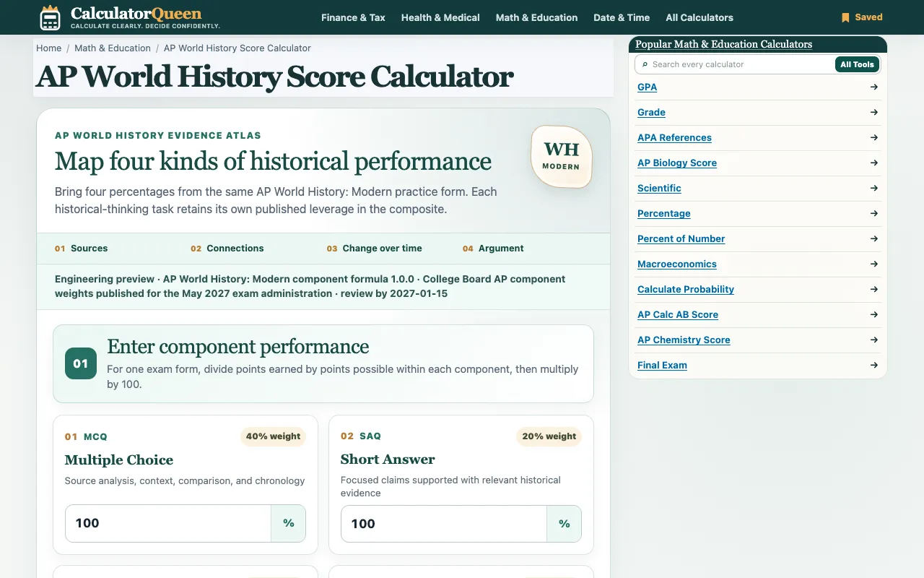Click the WH Modern badge
The width and height of the screenshot is (924, 578).
[561, 157]
